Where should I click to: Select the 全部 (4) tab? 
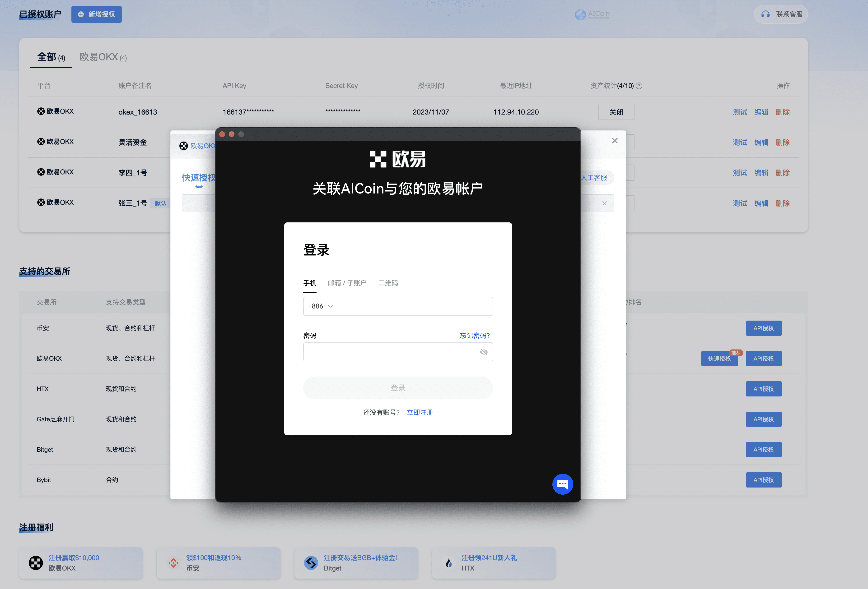pos(51,57)
